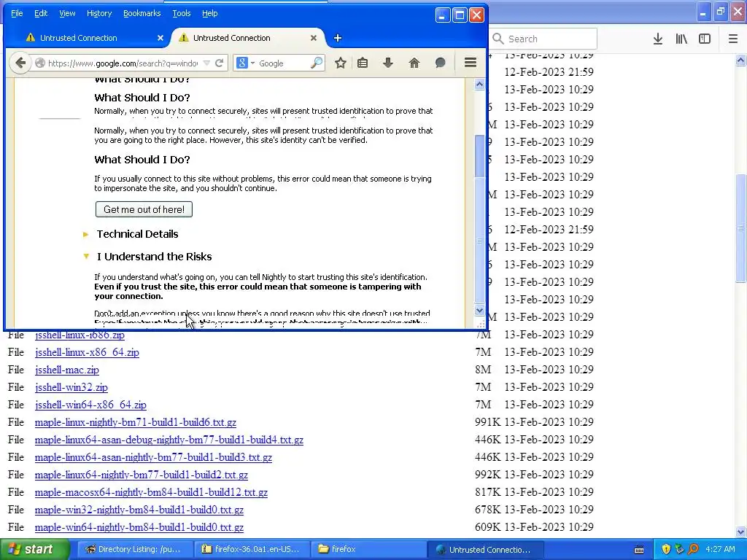Open jsshell-win32.zip link
747x560 pixels.
click(71, 388)
